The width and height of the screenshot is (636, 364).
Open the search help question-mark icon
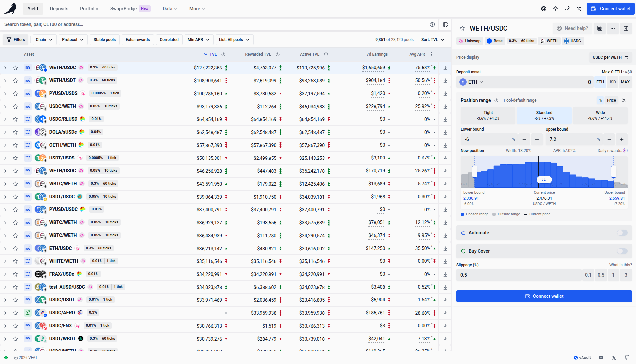point(432,24)
